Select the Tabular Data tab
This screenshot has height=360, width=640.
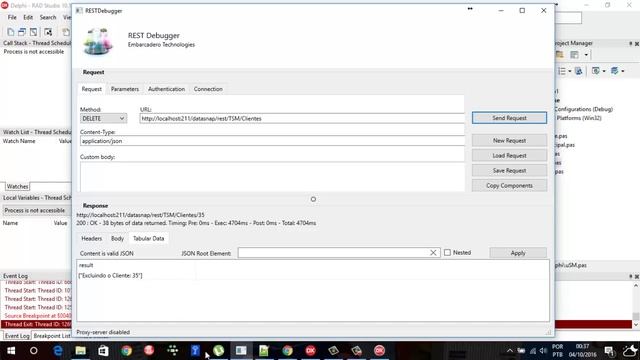point(149,238)
